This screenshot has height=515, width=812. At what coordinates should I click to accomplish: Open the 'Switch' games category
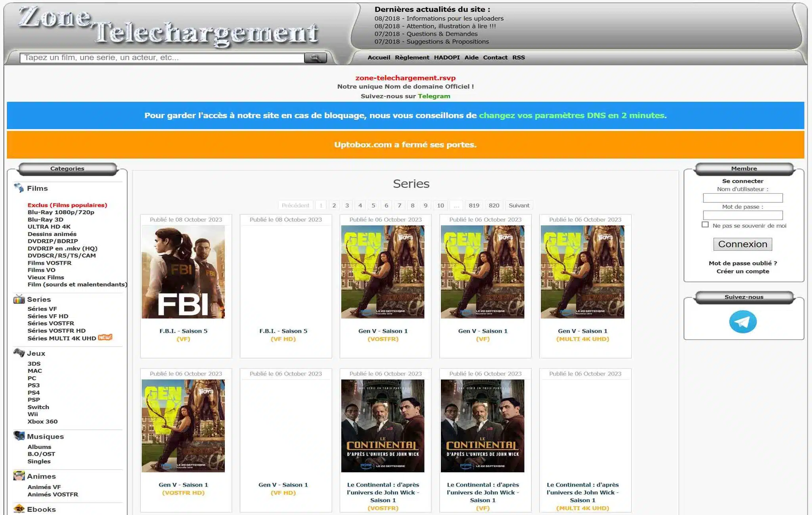point(38,407)
